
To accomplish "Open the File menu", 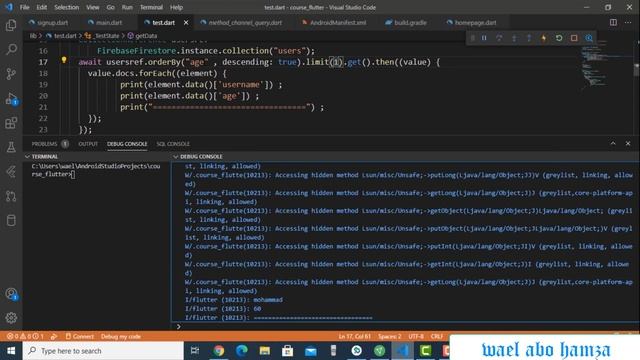I will 24,7.
